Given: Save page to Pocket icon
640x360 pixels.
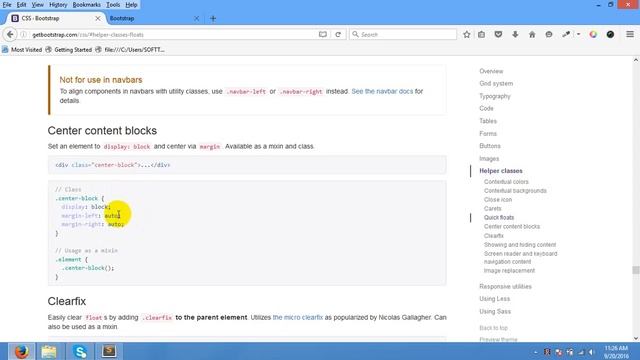Looking at the screenshot, I should (x=498, y=35).
